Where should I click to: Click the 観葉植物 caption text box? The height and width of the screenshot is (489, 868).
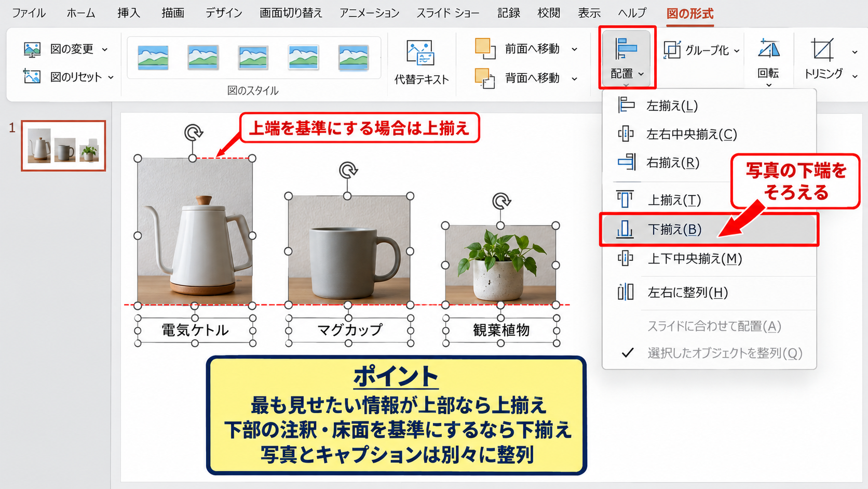(x=501, y=330)
